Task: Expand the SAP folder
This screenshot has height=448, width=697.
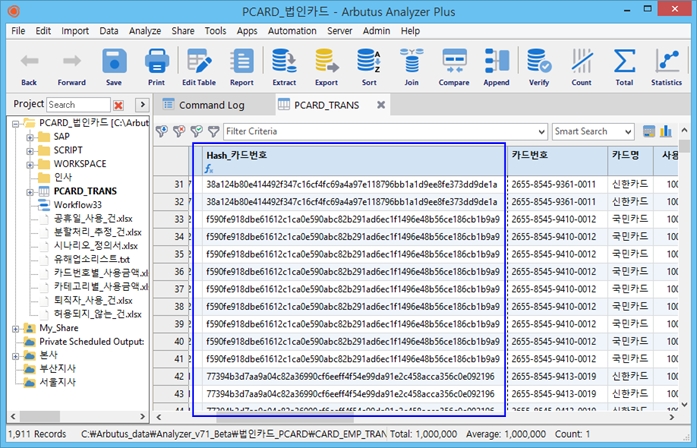Action: point(30,137)
